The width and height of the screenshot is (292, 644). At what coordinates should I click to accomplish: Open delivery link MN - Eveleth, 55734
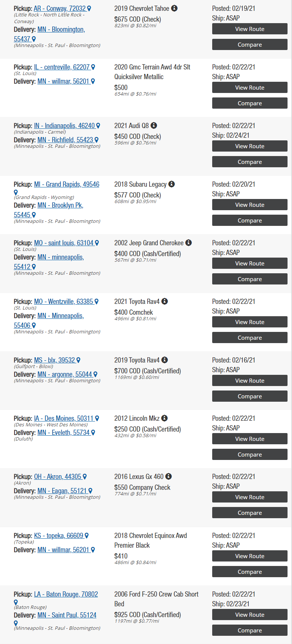64,433
